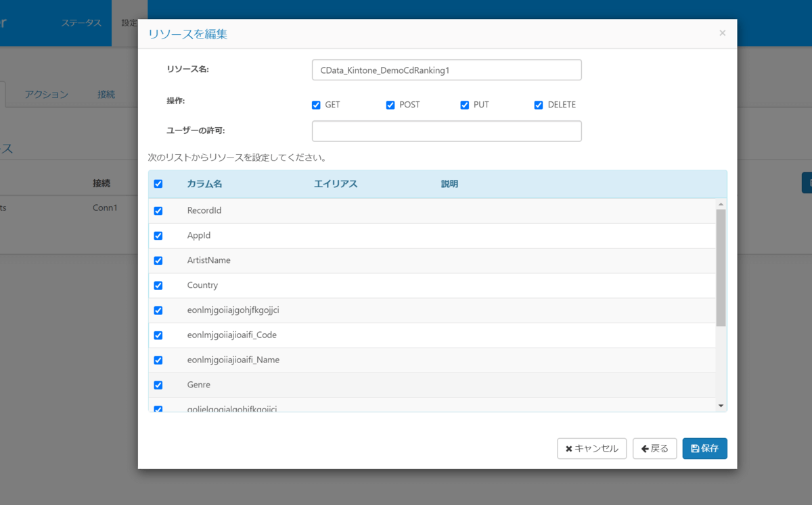Click the scroll up arrow in column list
The width and height of the screenshot is (812, 505).
click(x=721, y=204)
